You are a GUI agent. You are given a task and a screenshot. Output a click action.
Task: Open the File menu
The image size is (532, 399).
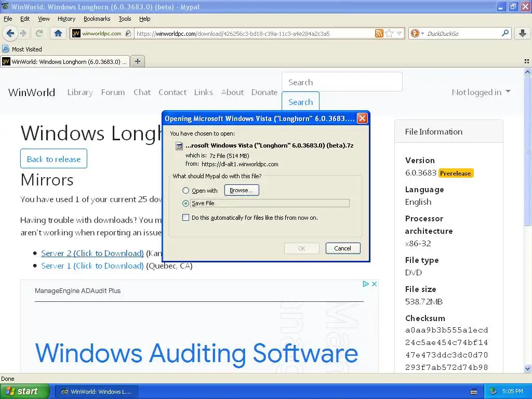8,19
